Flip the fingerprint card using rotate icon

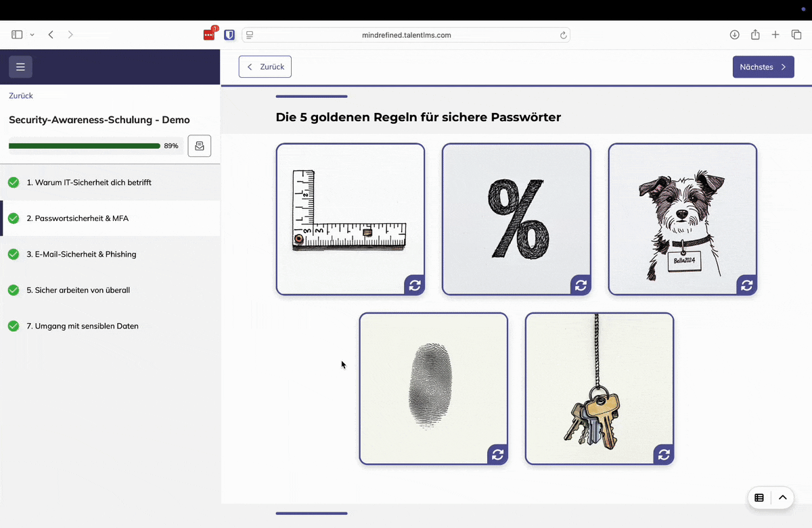[497, 454]
